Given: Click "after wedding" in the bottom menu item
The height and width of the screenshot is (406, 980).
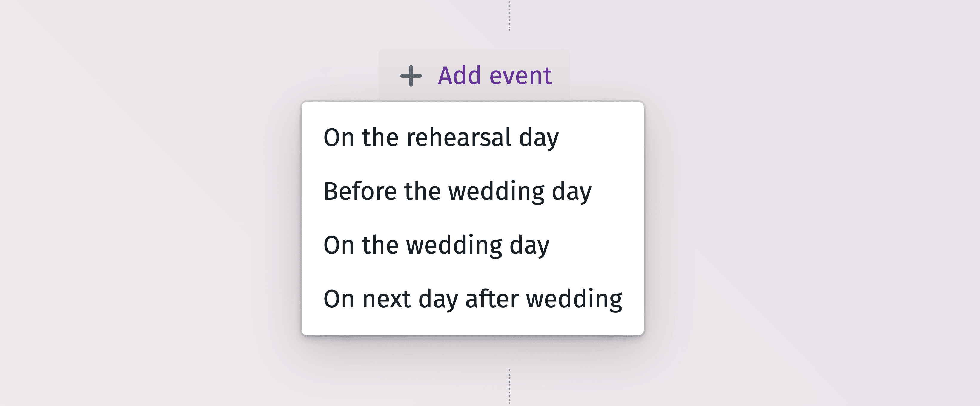Looking at the screenshot, I should point(544,299).
